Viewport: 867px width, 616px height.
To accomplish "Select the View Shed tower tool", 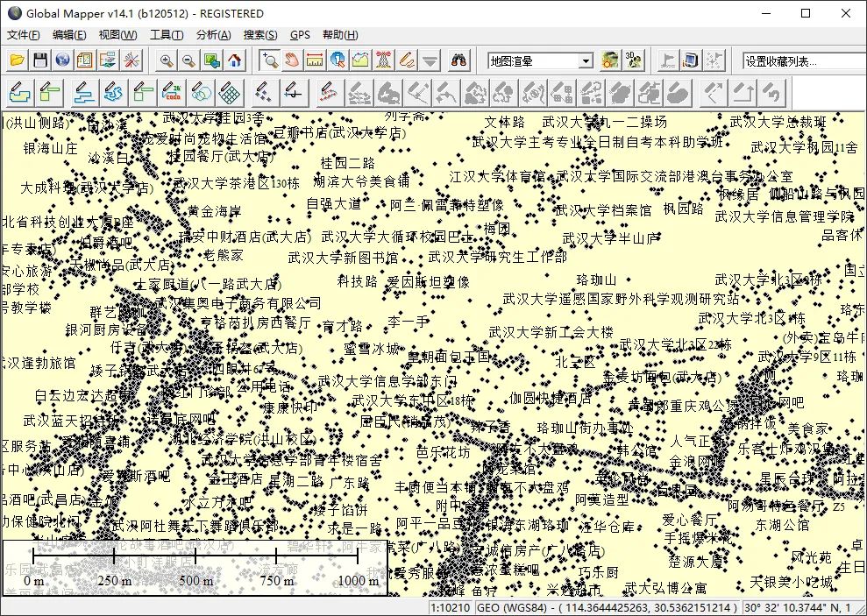I will [383, 60].
